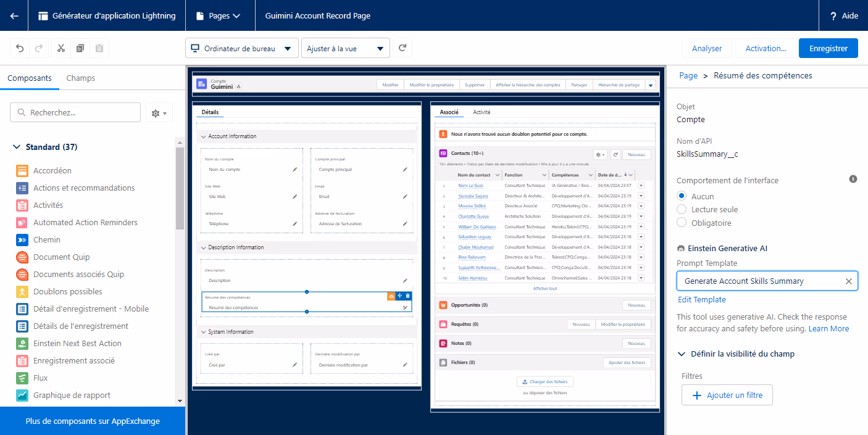Open Ordinateur de bureau device dropdown
868x435 pixels.
(x=241, y=48)
